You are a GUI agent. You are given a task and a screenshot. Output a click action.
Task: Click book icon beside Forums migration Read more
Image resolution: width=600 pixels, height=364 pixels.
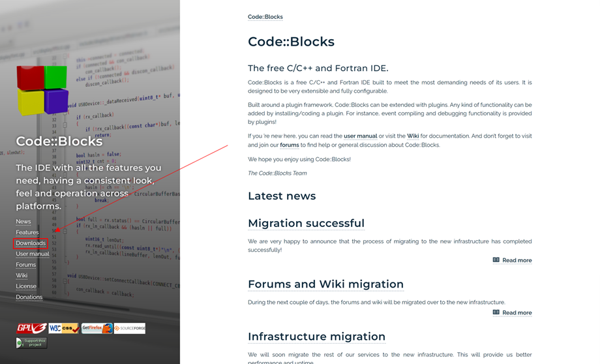[496, 312]
